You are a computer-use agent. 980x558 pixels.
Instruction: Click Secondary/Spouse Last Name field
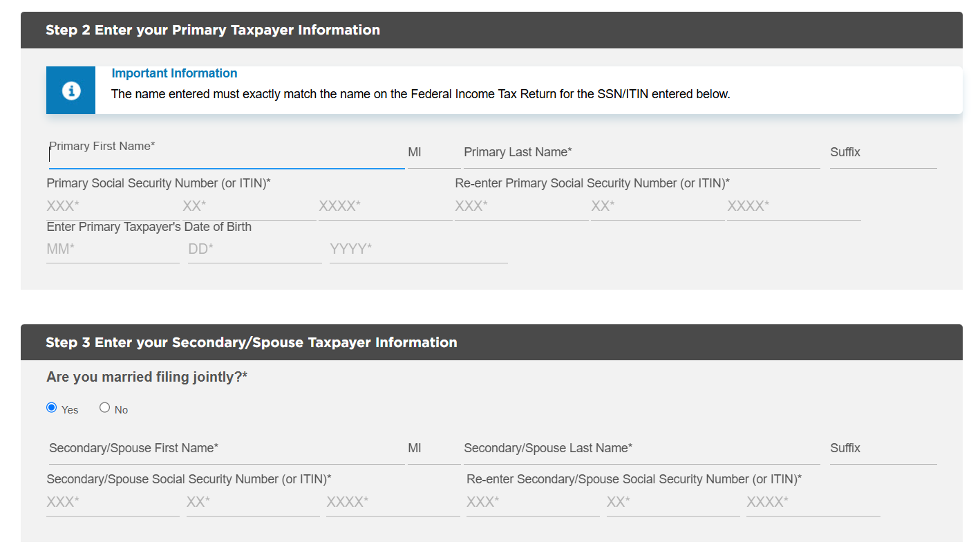642,449
